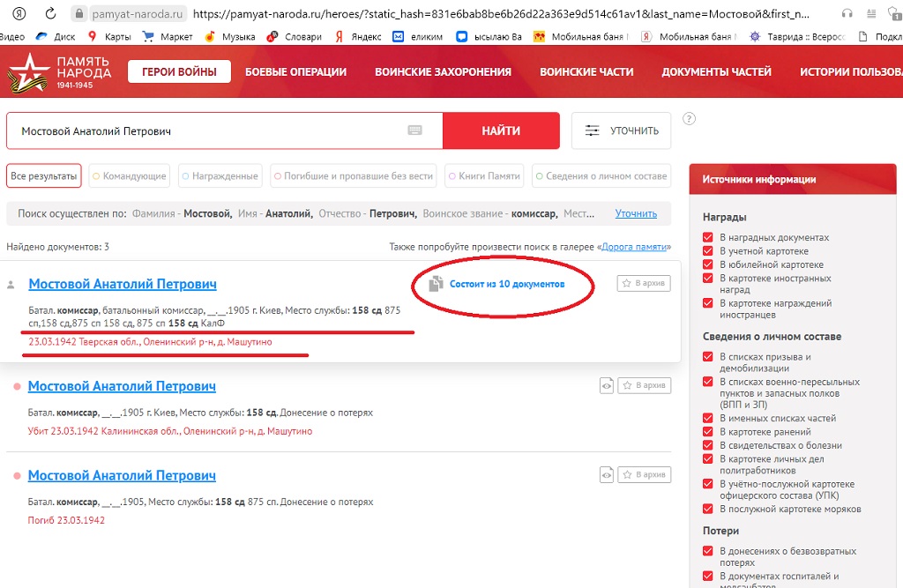
Task: View document icon for second Мостовой result
Action: pyautogui.click(x=606, y=385)
